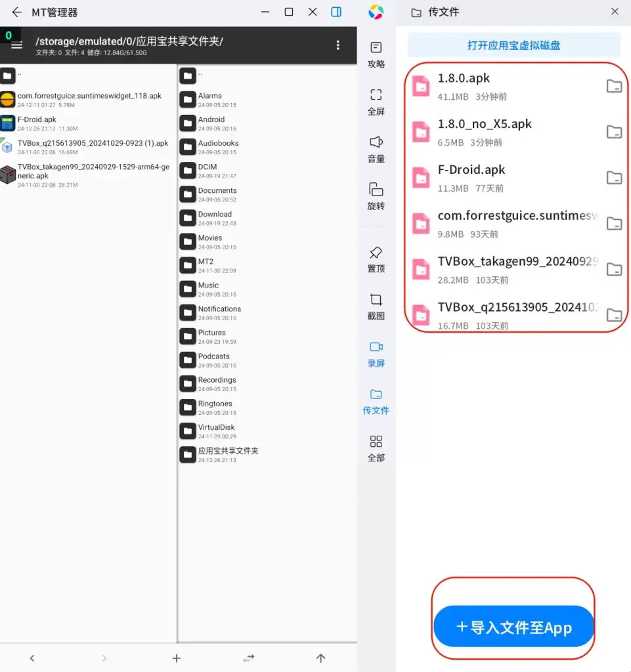Click the /storage/emulated/0/应用宝共享文件夹/ path

point(129,41)
